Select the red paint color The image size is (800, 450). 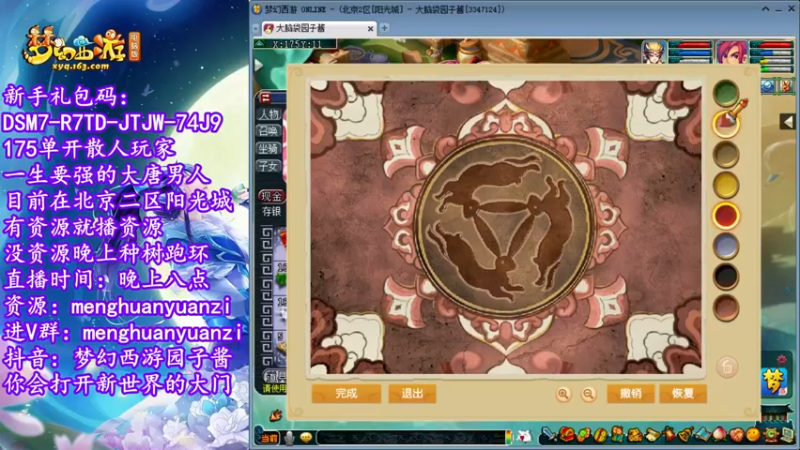coord(726,215)
